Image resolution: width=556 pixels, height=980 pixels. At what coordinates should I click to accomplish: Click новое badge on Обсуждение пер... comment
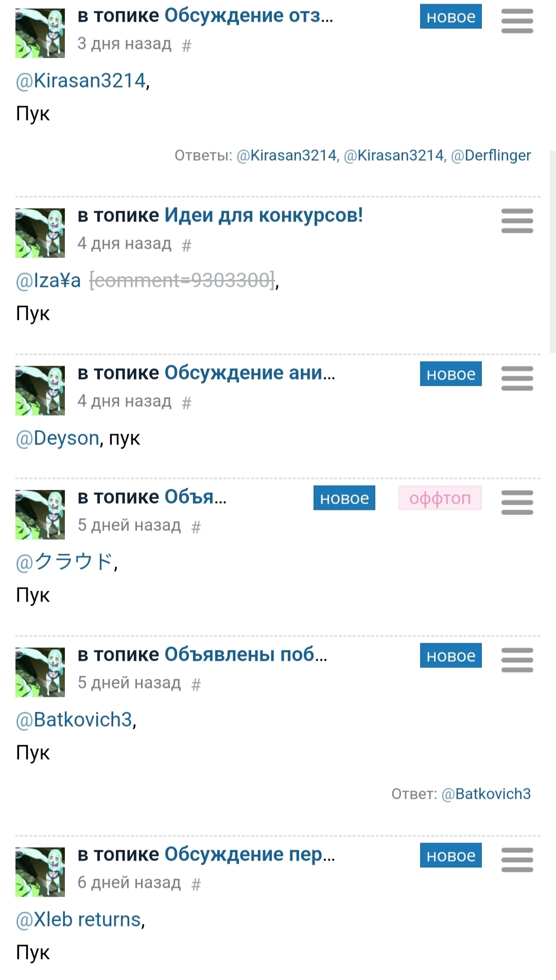450,855
